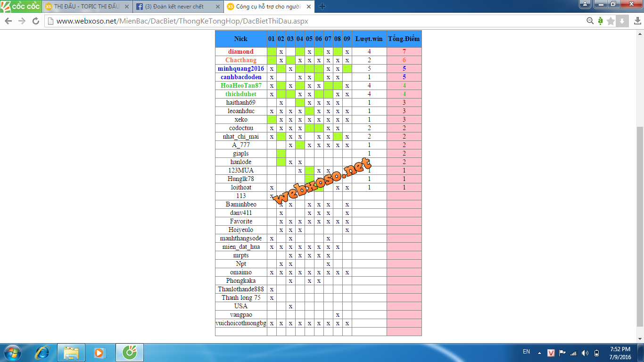Click the red V Unikey tray icon
This screenshot has width=644, height=362.
pos(551,353)
